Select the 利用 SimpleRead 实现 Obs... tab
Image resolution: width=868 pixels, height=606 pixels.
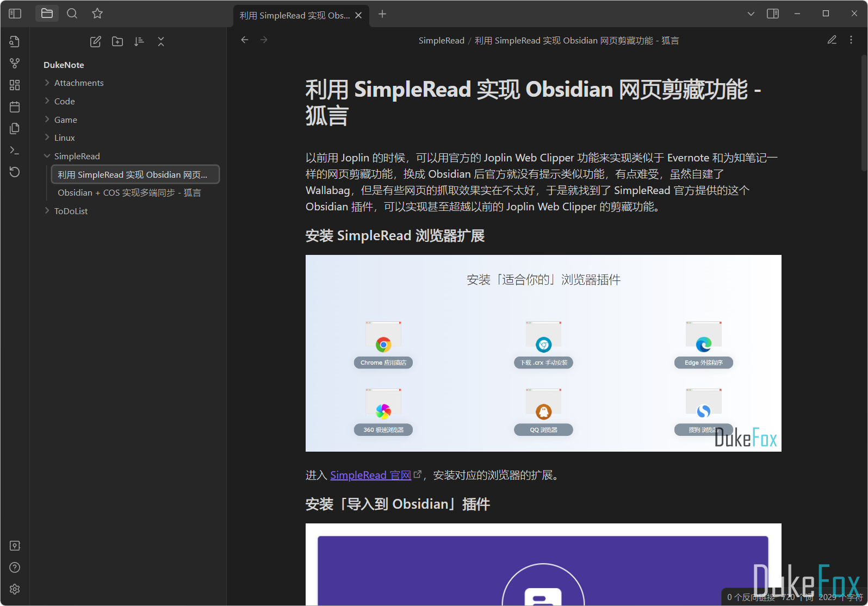[295, 16]
